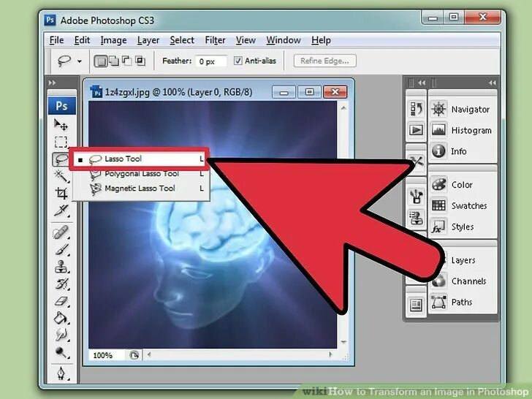Open the Select menu
The image size is (532, 399).
coord(182,40)
